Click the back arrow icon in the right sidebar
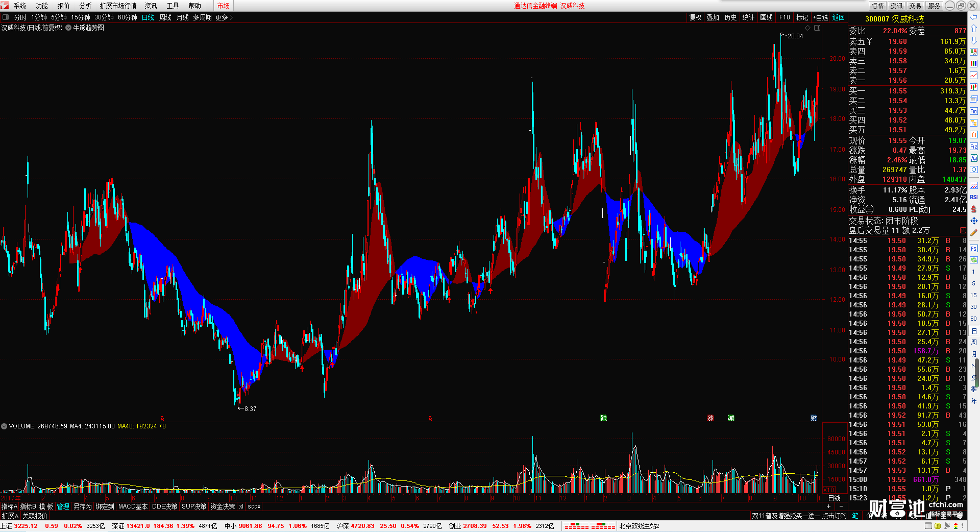 pos(974,17)
